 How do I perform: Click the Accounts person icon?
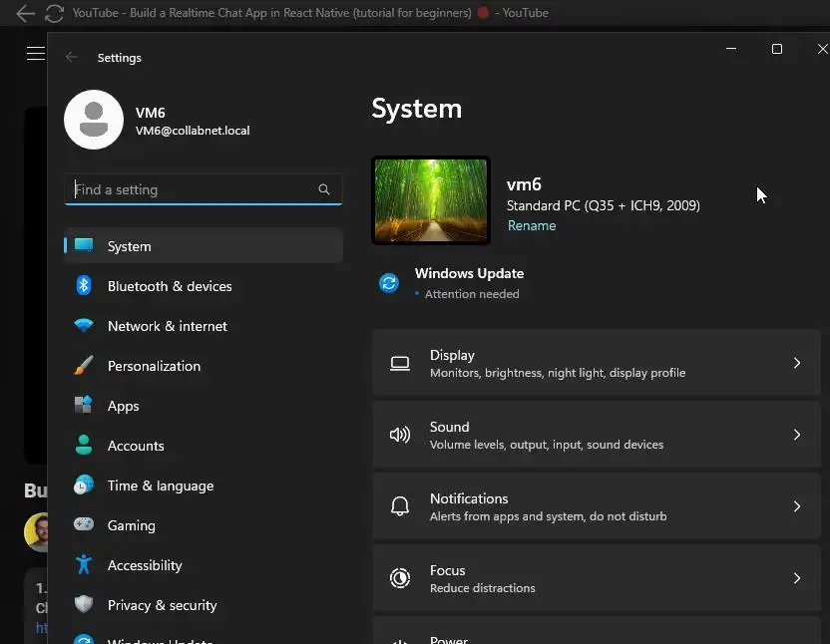click(84, 445)
